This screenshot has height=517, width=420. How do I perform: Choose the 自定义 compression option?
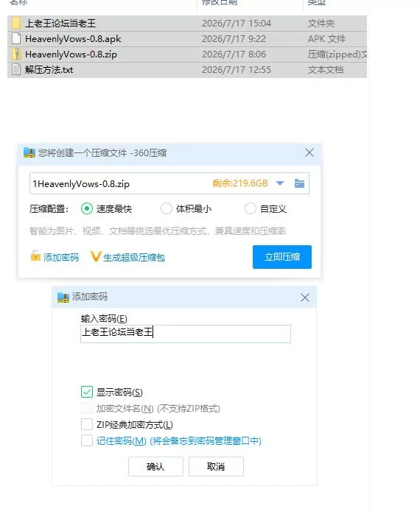(250, 208)
